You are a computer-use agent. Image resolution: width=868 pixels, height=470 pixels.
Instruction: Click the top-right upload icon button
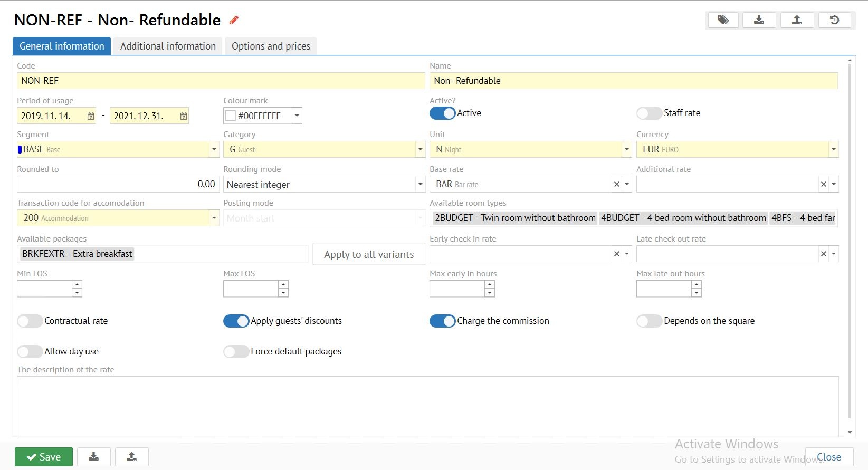(797, 20)
